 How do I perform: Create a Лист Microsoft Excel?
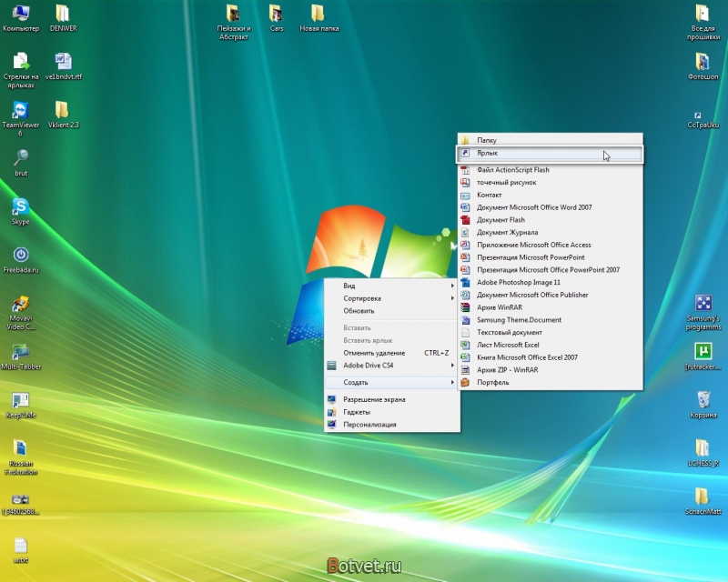point(551,346)
